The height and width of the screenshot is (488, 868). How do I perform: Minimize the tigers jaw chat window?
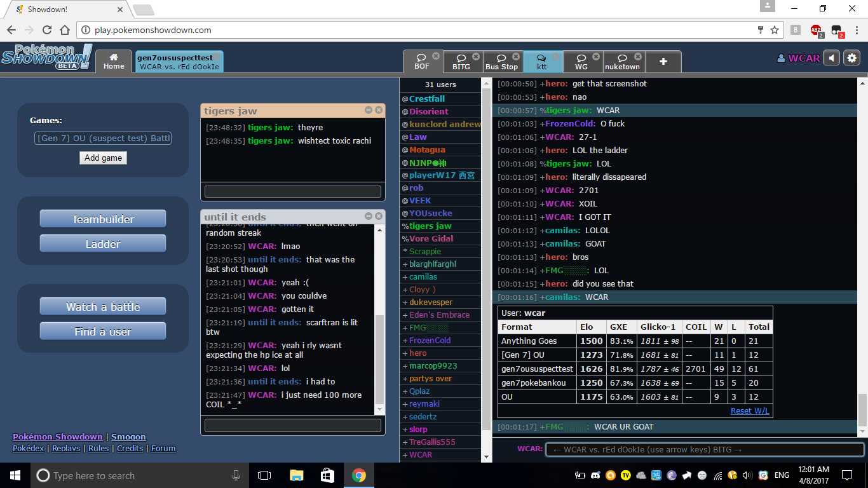(369, 111)
